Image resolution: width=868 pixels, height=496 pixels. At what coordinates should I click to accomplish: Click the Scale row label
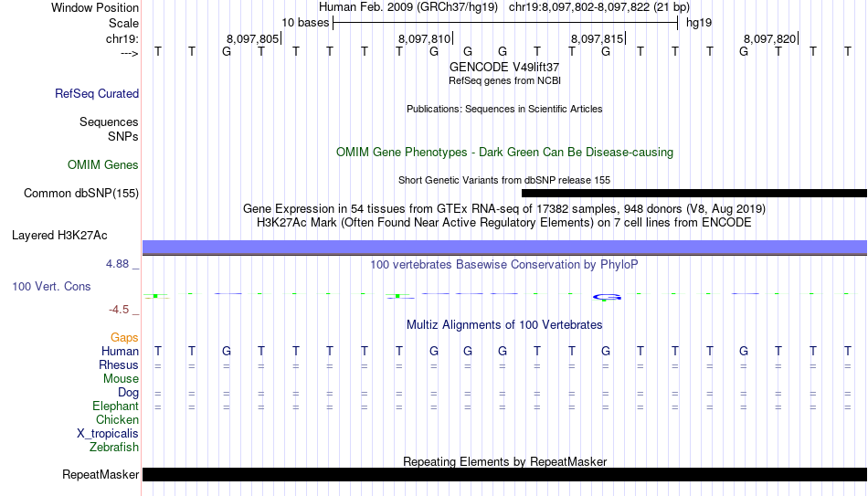[123, 23]
